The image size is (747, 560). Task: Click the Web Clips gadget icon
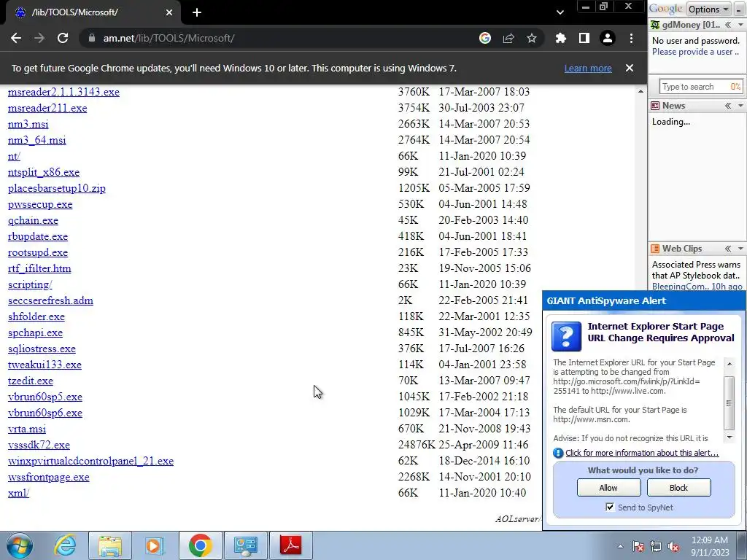[x=655, y=249]
